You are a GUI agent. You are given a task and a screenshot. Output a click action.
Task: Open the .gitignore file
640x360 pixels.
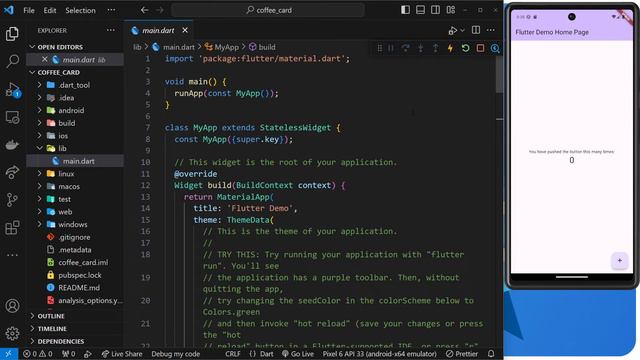(x=74, y=237)
